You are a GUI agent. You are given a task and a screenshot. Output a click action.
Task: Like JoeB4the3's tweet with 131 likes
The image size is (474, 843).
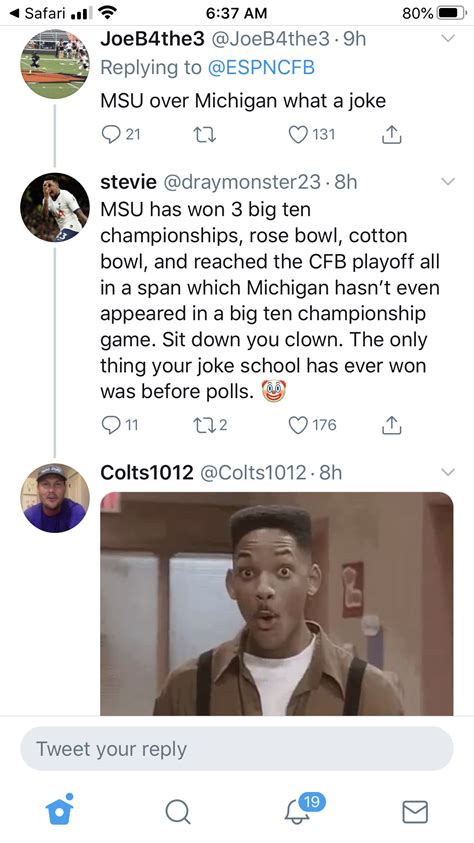point(312,134)
